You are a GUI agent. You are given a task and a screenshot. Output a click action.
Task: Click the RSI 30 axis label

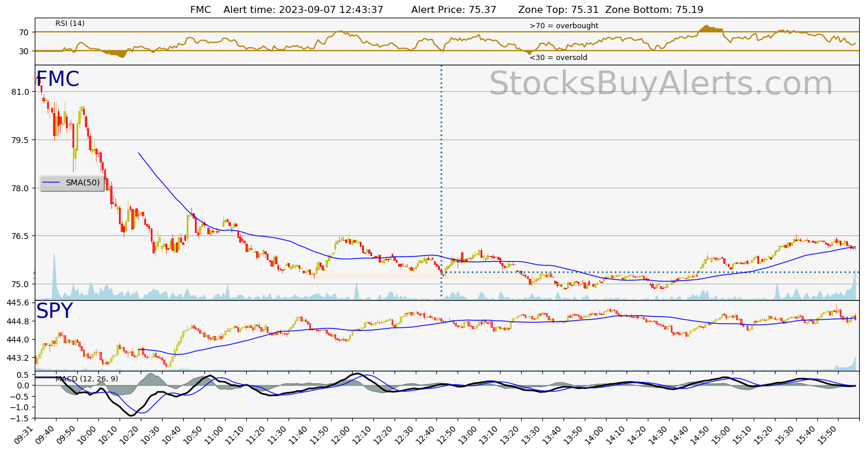(24, 51)
